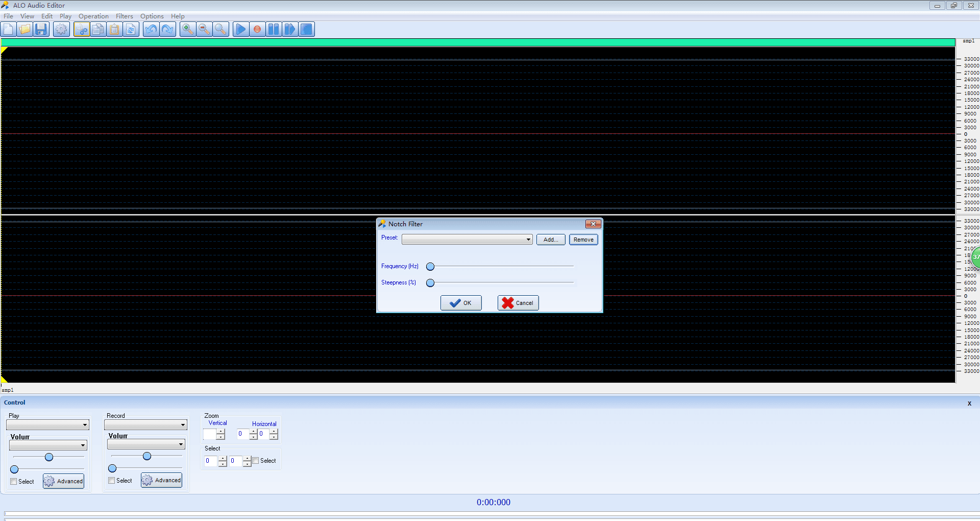The image size is (980, 521).
Task: Click the Add... preset button
Action: [x=550, y=240]
